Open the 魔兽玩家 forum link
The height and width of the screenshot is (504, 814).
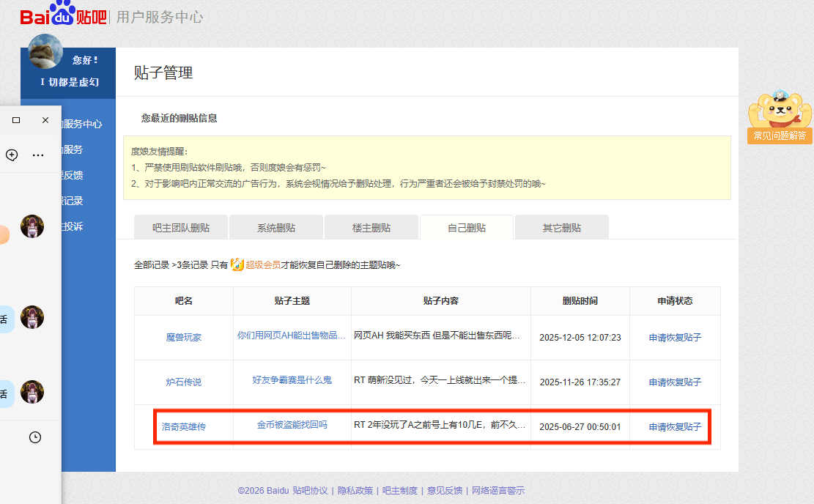point(183,338)
